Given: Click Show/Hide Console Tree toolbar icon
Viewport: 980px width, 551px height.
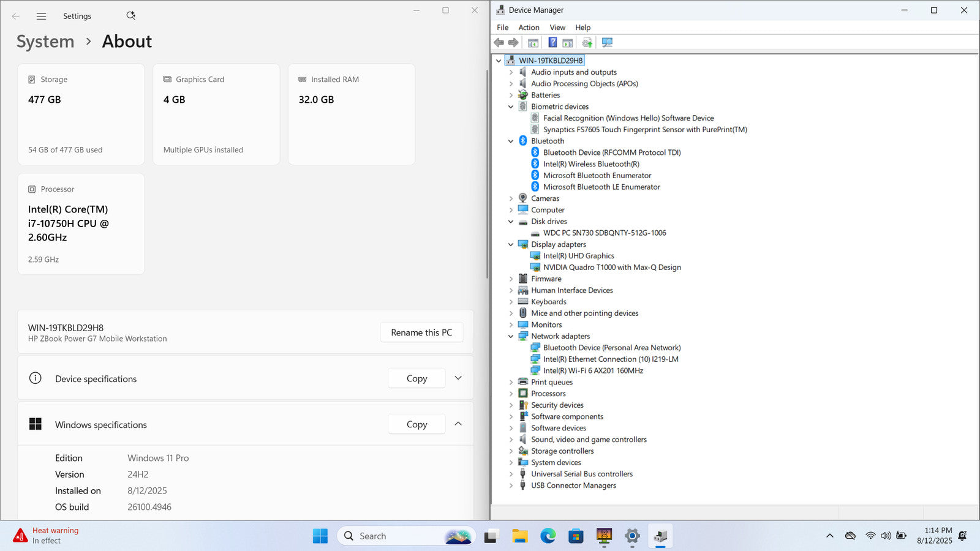Looking at the screenshot, I should 533,43.
